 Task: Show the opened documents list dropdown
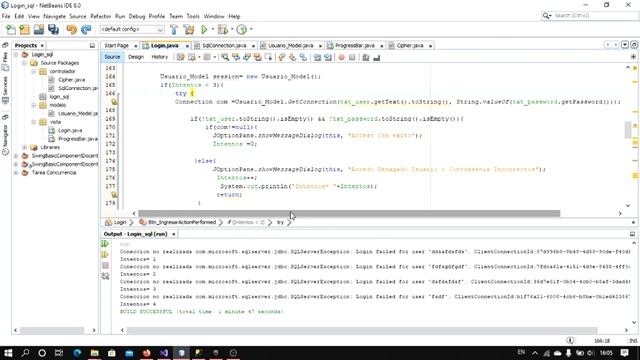625,45
